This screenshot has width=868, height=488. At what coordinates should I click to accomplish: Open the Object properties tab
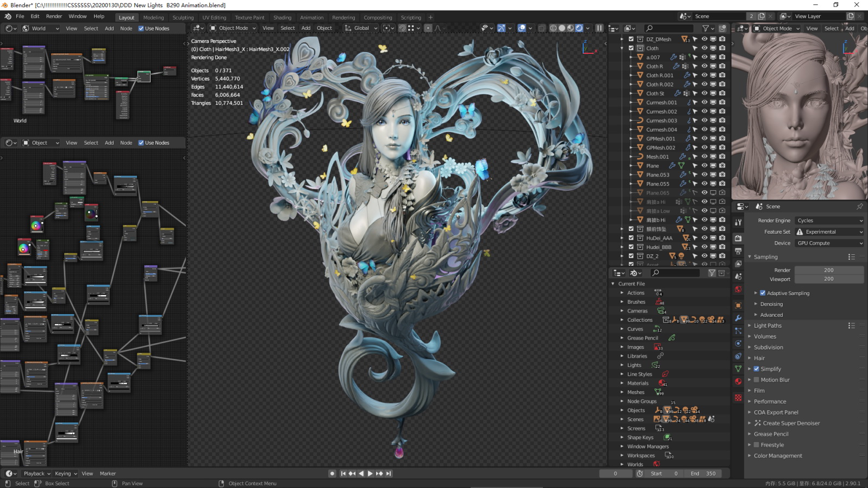(x=738, y=305)
